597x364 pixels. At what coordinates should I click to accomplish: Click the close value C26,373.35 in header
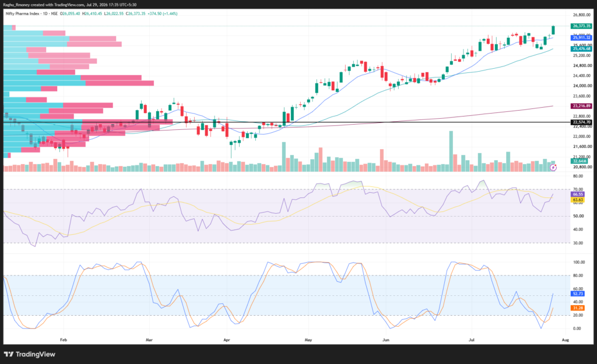point(135,14)
